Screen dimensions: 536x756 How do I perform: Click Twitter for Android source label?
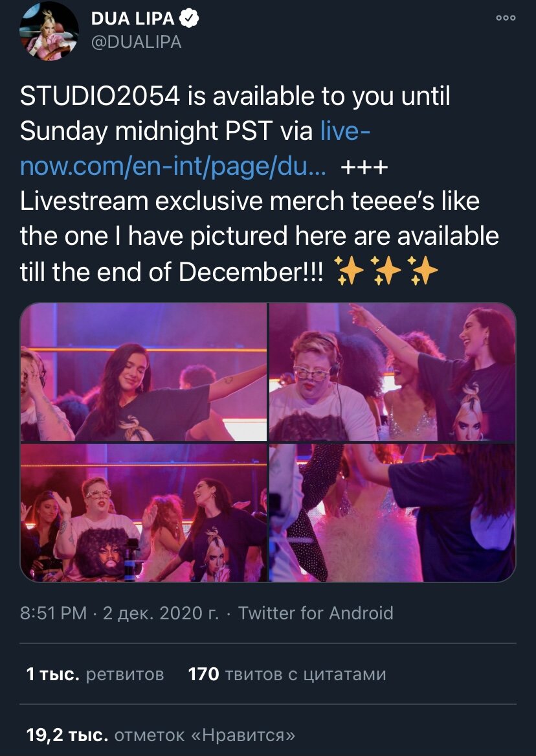click(316, 613)
